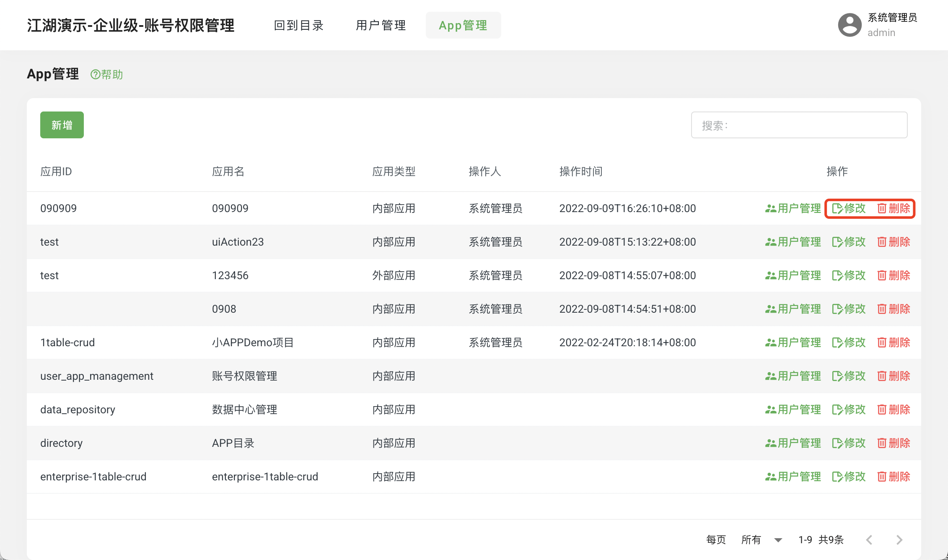Screen dimensions: 948x560
Task: Click trash icon for 小APPDemo项目 row
Action: [x=882, y=342]
